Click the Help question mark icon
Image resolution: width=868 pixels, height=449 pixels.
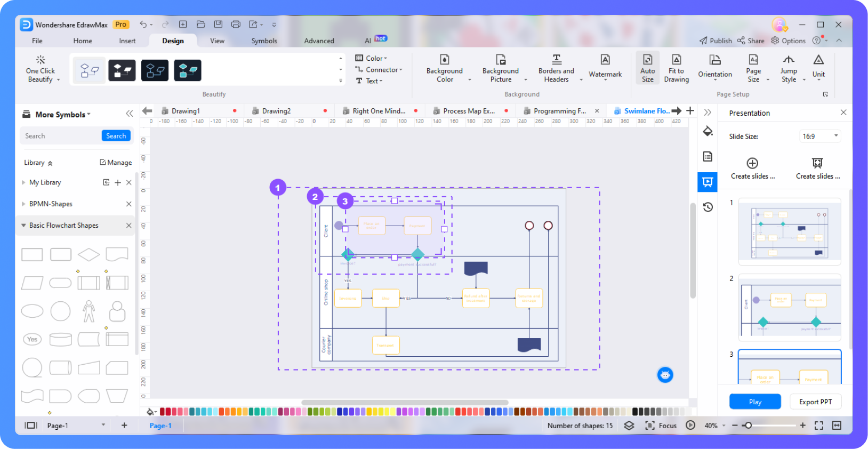[816, 41]
